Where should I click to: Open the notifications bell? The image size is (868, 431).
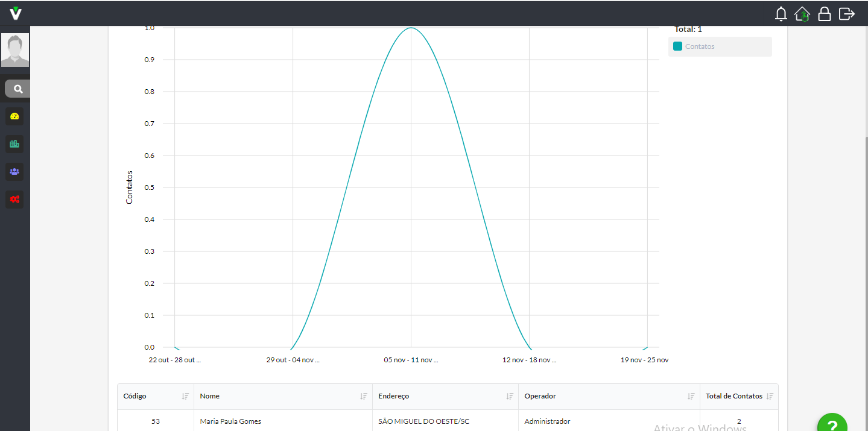781,14
